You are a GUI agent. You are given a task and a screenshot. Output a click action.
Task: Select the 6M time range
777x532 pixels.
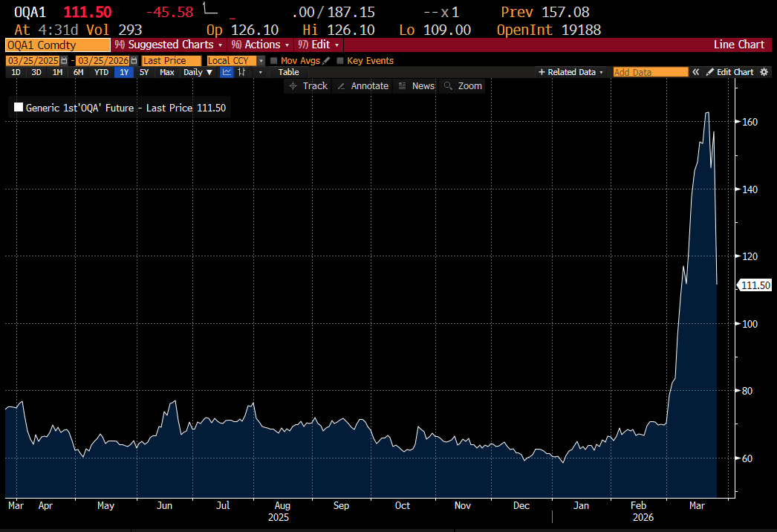pos(78,72)
